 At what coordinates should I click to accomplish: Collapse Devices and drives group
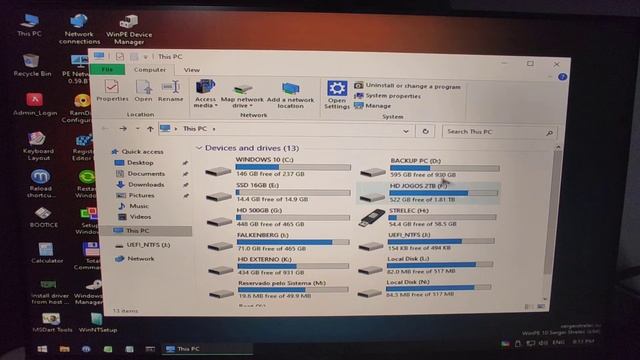pyautogui.click(x=199, y=148)
